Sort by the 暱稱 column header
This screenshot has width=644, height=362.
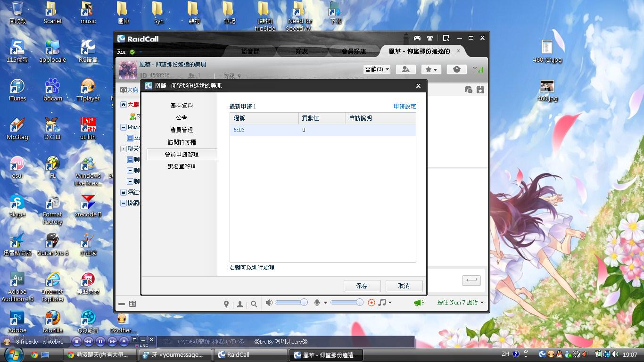tap(264, 118)
